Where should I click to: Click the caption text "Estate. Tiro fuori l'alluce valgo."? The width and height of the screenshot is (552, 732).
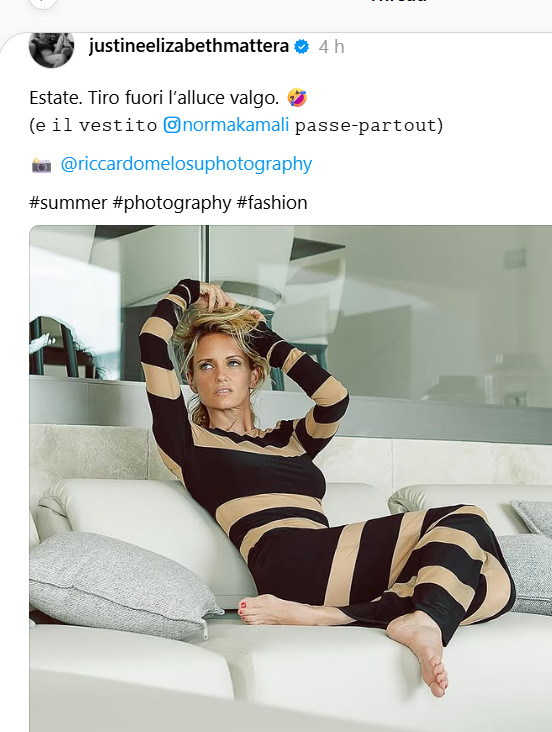pyautogui.click(x=154, y=98)
